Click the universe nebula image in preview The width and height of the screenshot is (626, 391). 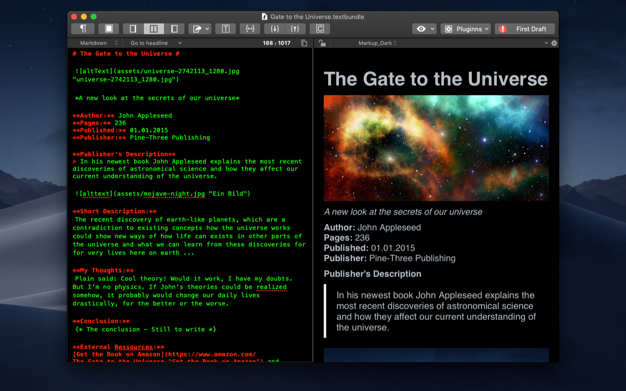point(436,148)
